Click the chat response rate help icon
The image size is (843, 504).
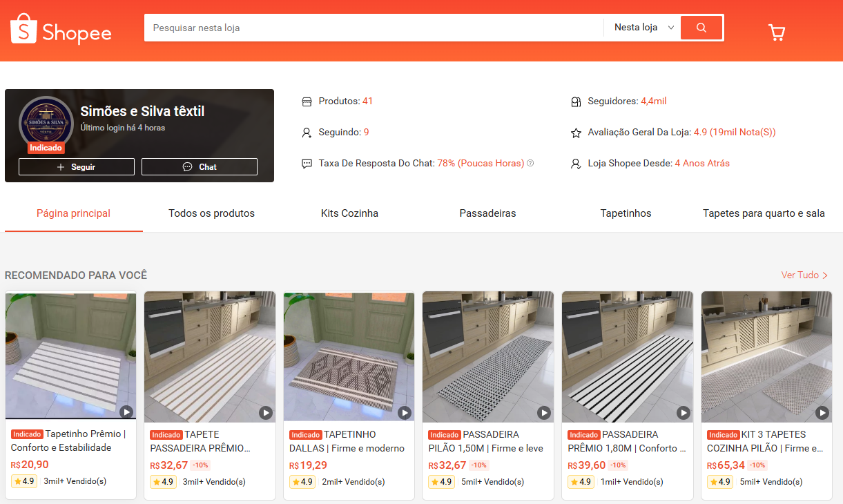(530, 164)
